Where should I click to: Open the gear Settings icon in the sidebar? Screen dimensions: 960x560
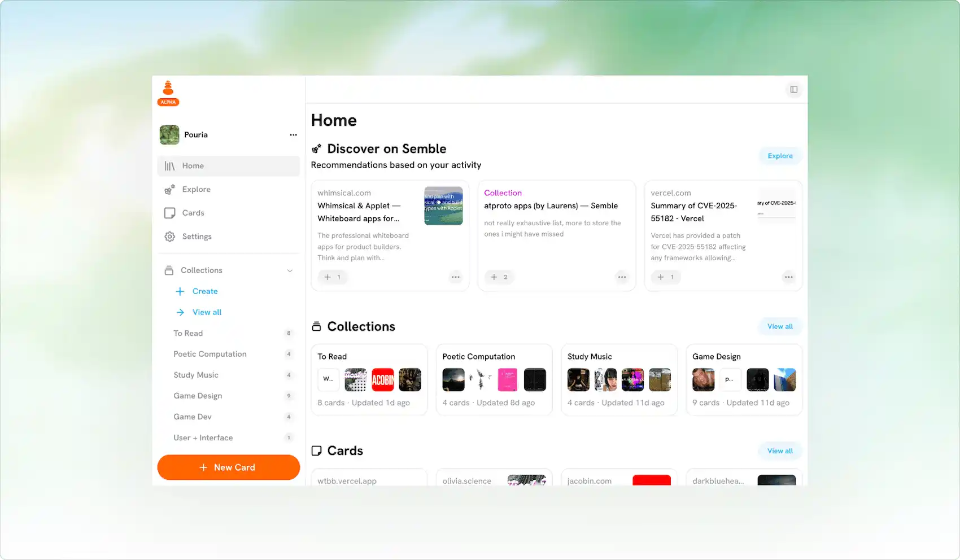tap(169, 236)
